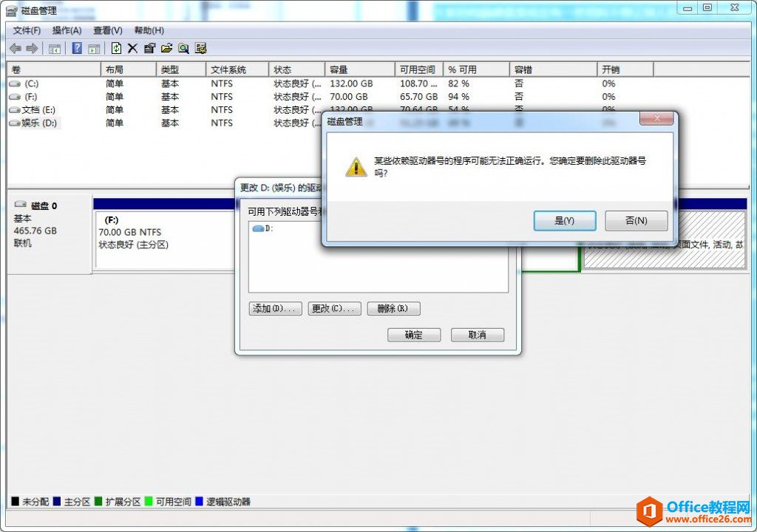Click the open folder icon in toolbar
Image resolution: width=757 pixels, height=532 pixels.
click(x=166, y=48)
